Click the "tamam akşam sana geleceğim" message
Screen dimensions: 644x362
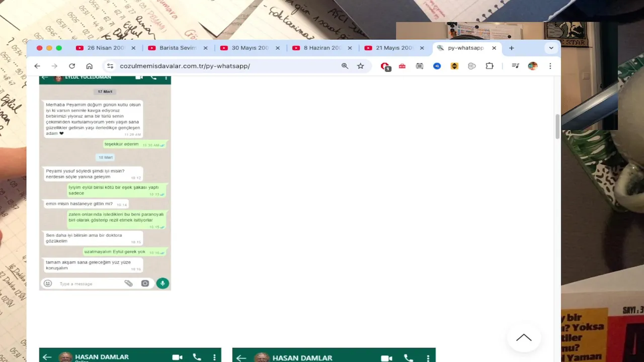click(93, 265)
